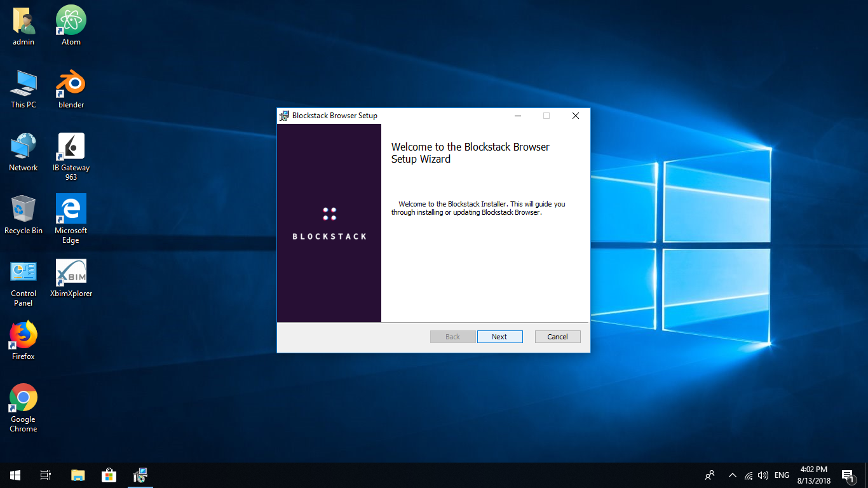Launch Microsoft Edge from desktop
Image resolution: width=868 pixels, height=488 pixels.
tap(71, 208)
